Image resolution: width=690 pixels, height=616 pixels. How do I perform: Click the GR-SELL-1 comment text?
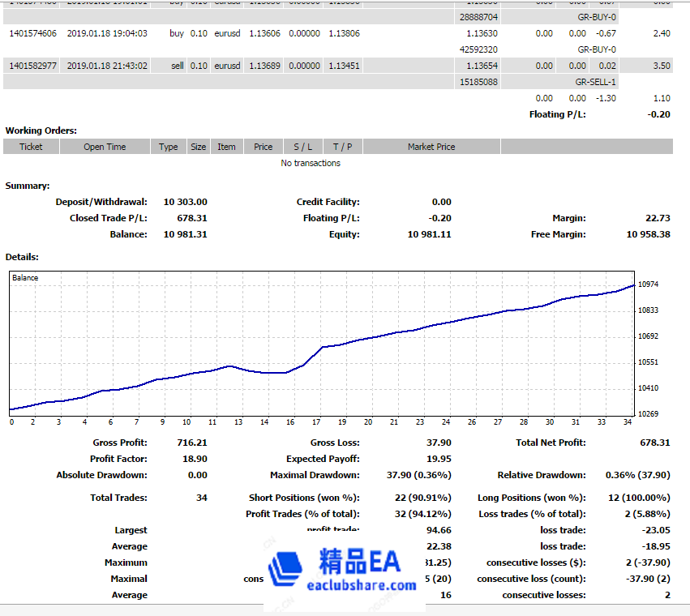click(596, 82)
